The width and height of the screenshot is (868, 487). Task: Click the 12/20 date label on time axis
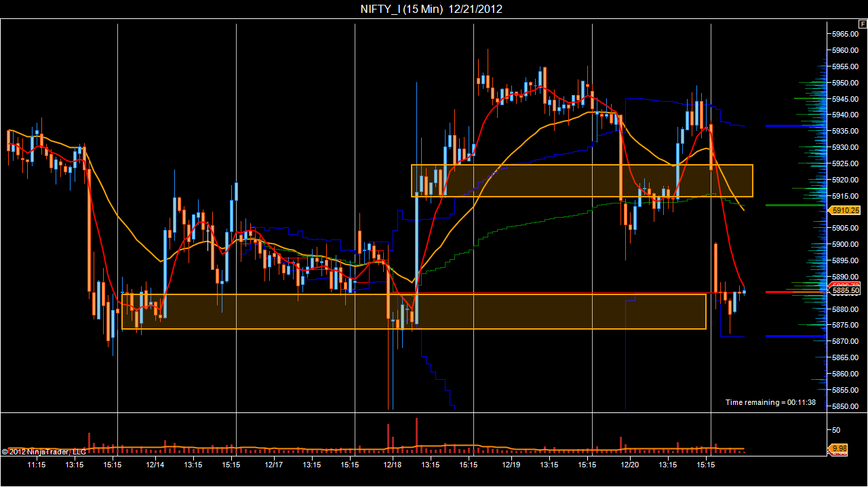(x=629, y=465)
